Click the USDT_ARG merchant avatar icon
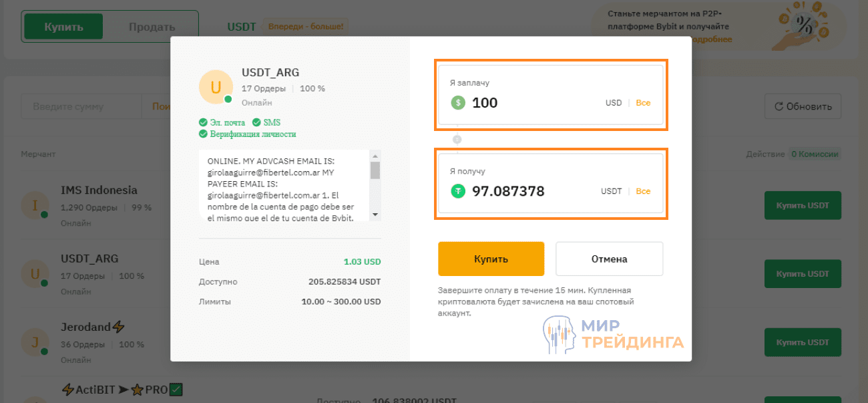868x403 pixels. pyautogui.click(x=216, y=87)
